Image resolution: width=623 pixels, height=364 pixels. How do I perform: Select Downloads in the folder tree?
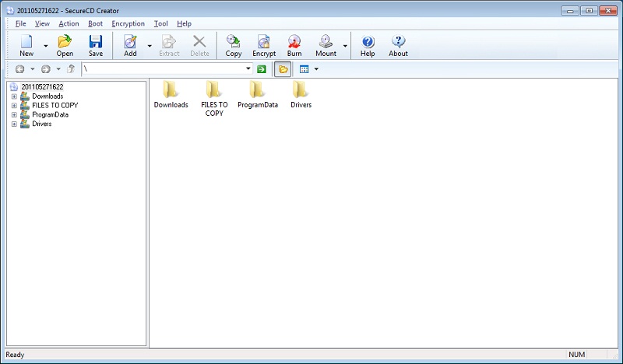[48, 96]
